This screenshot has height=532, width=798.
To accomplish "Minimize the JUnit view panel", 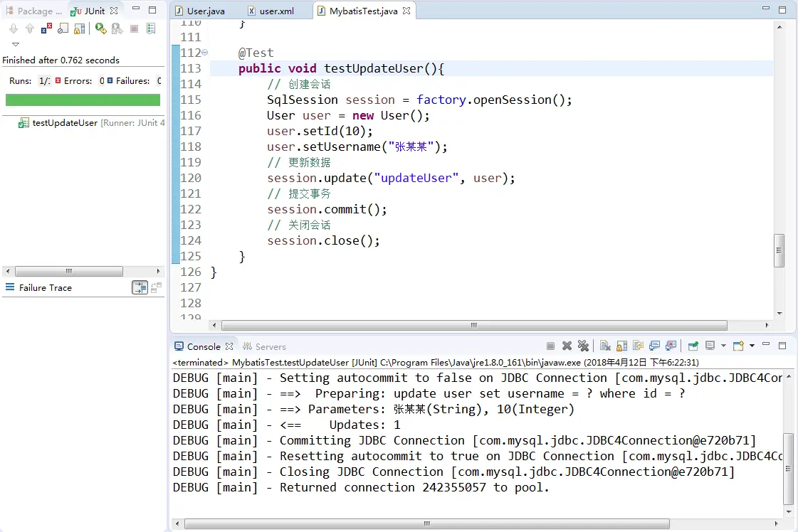I will (136, 9).
